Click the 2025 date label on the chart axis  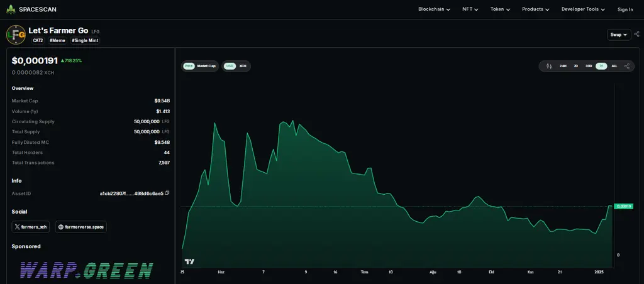599,272
